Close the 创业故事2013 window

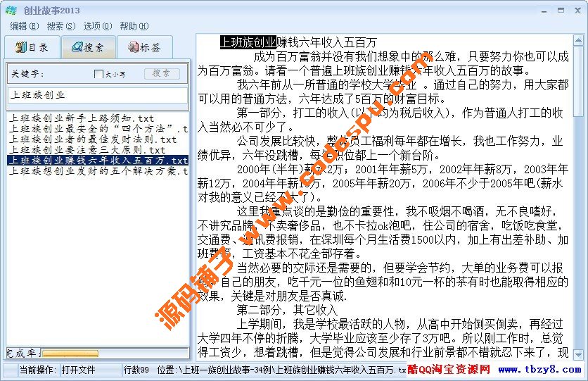pyautogui.click(x=578, y=11)
